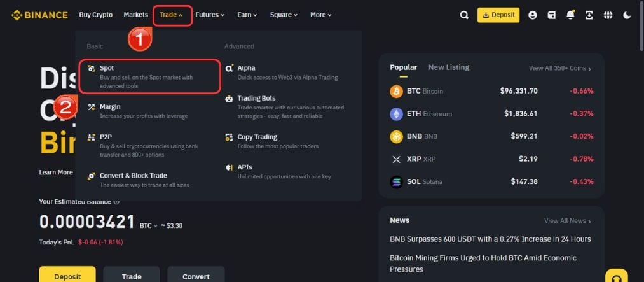
Task: Click the P2P people icon
Action: tap(92, 137)
